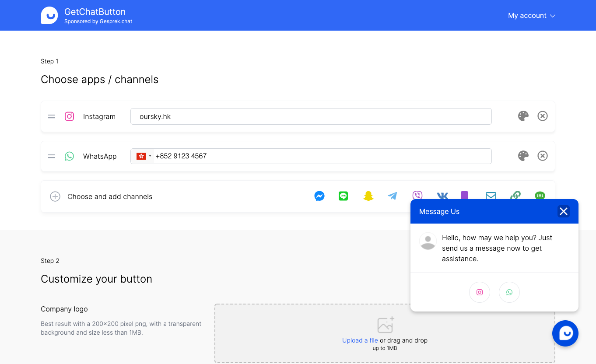Image resolution: width=596 pixels, height=364 pixels.
Task: Add the VK channel
Action: click(x=442, y=196)
